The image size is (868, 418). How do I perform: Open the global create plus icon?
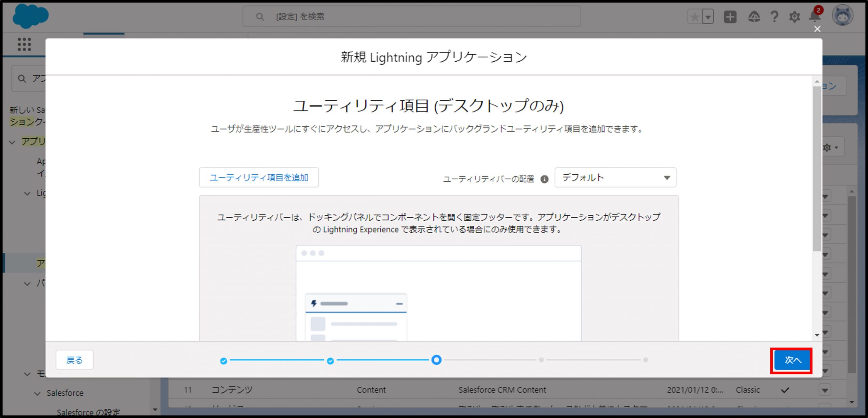(730, 17)
